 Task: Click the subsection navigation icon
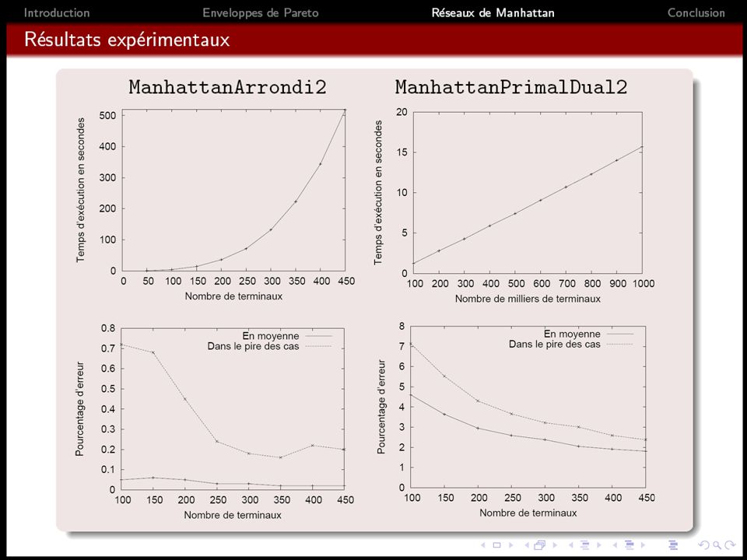[x=584, y=544]
